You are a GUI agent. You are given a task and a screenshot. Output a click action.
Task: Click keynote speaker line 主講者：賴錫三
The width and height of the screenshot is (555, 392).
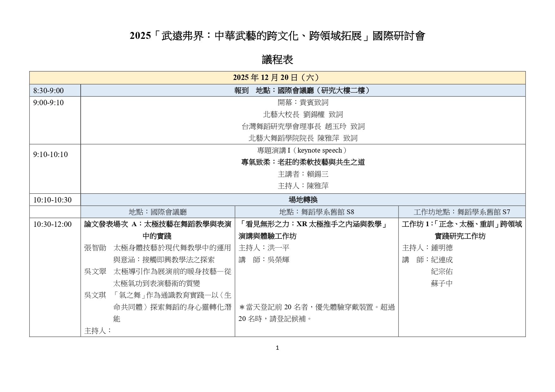(303, 174)
